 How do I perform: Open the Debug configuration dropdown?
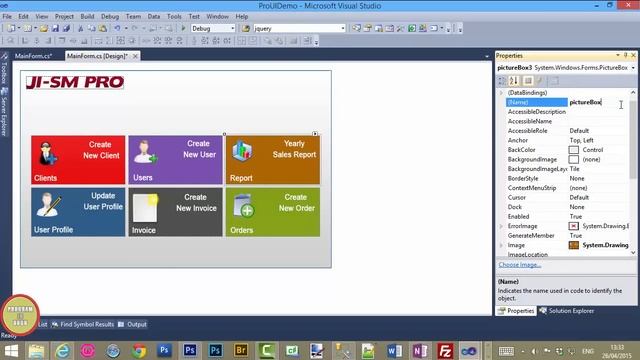point(233,28)
